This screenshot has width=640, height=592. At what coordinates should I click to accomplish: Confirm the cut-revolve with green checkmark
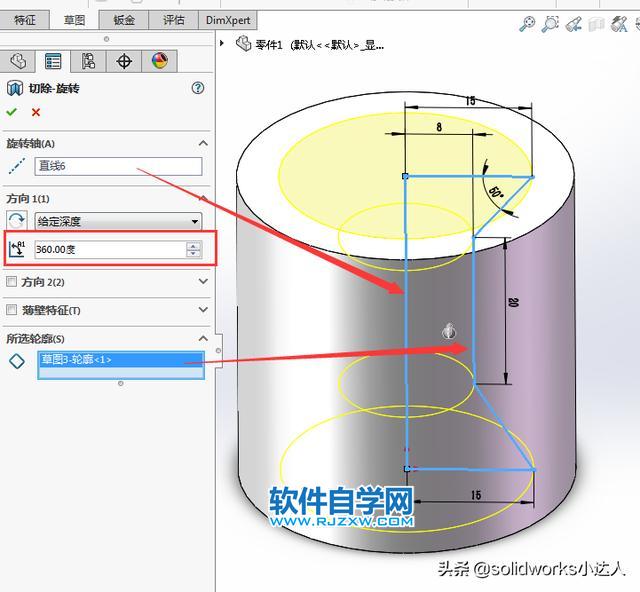click(x=11, y=112)
